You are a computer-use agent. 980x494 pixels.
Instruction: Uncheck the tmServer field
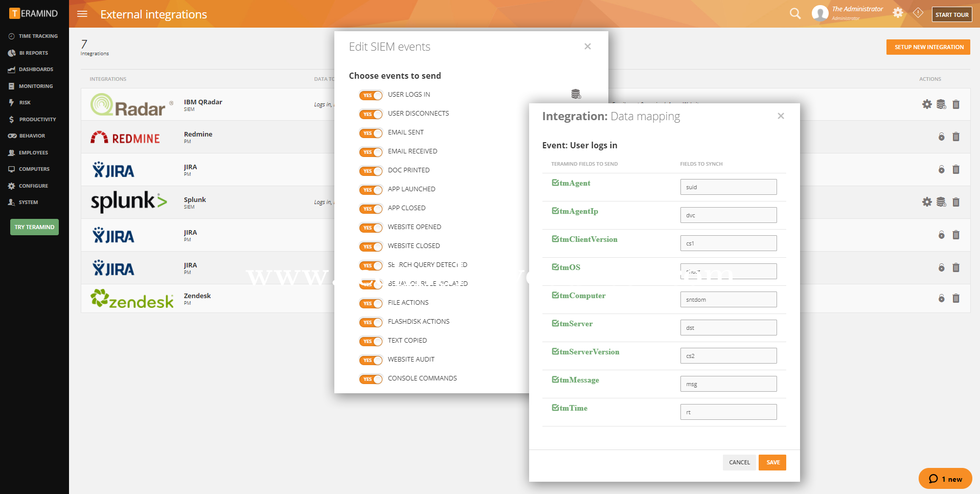pyautogui.click(x=555, y=323)
